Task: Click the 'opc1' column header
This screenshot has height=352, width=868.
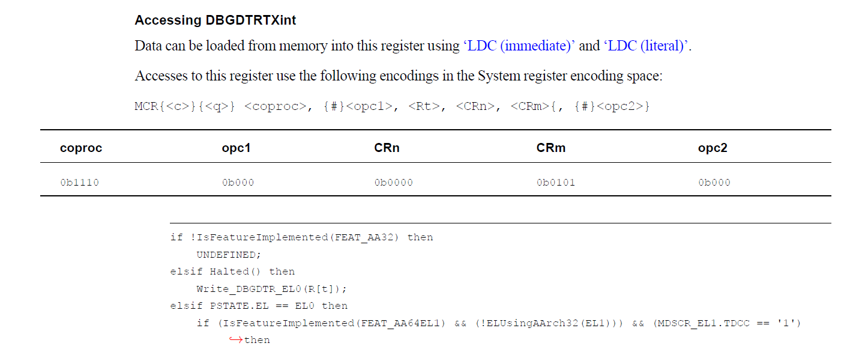Action: (236, 148)
